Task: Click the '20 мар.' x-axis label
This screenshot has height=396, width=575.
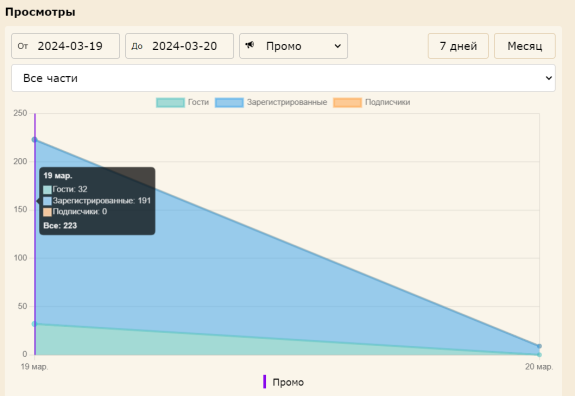Action: 539,367
